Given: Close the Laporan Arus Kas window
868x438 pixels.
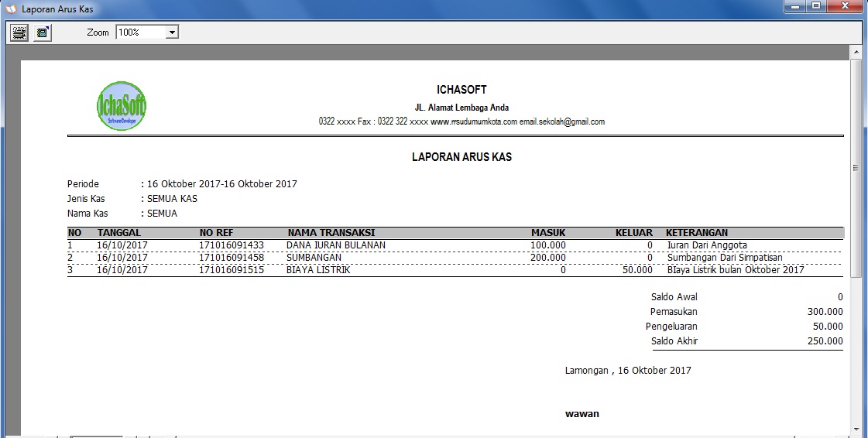Looking at the screenshot, I should point(844,6).
